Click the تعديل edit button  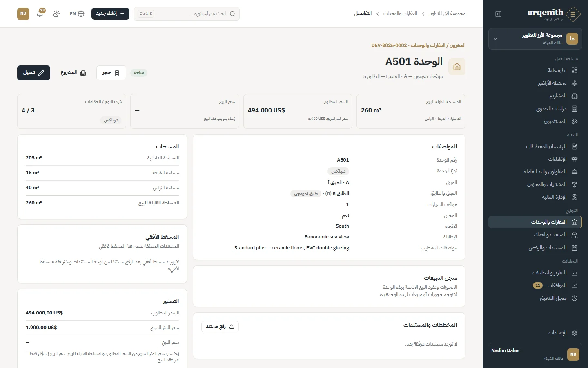click(x=33, y=73)
